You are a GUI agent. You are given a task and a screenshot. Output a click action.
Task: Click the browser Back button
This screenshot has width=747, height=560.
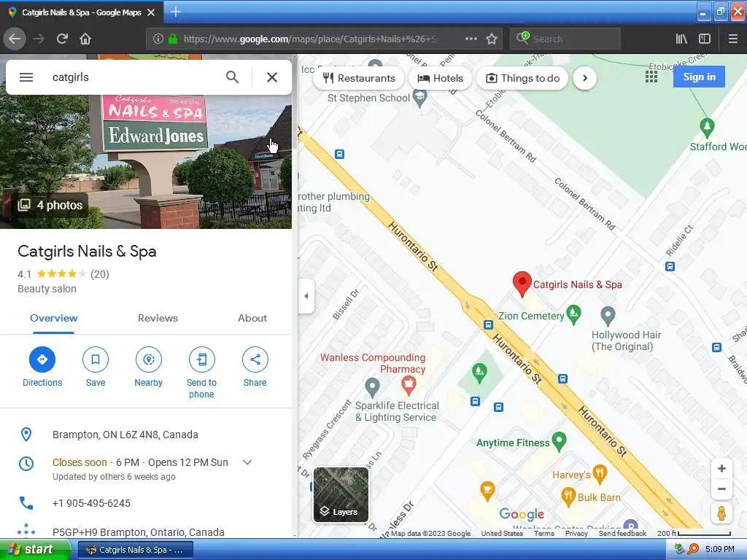point(15,39)
